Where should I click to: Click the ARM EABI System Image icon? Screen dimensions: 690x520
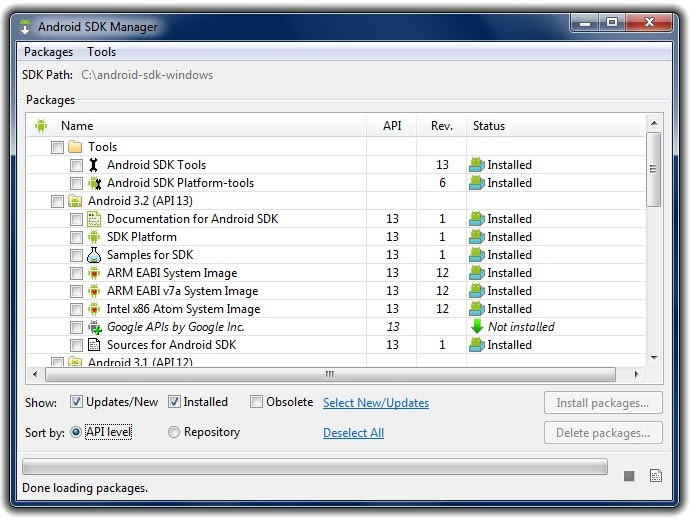tap(94, 273)
